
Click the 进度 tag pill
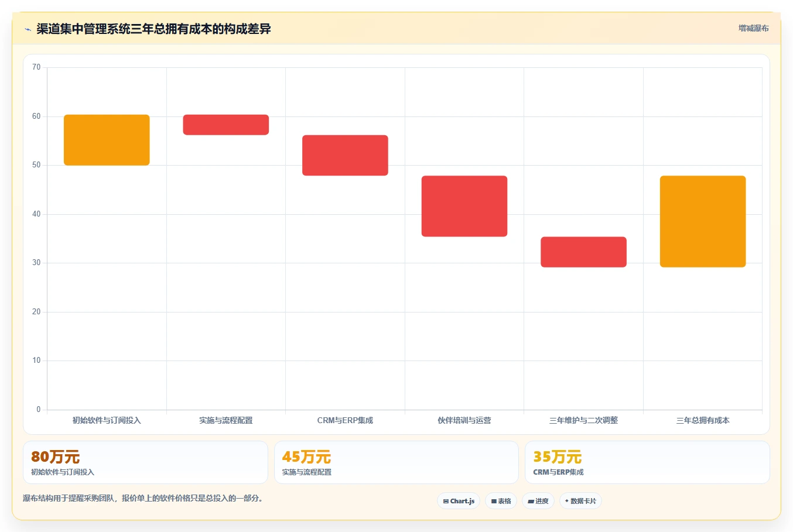pos(538,501)
